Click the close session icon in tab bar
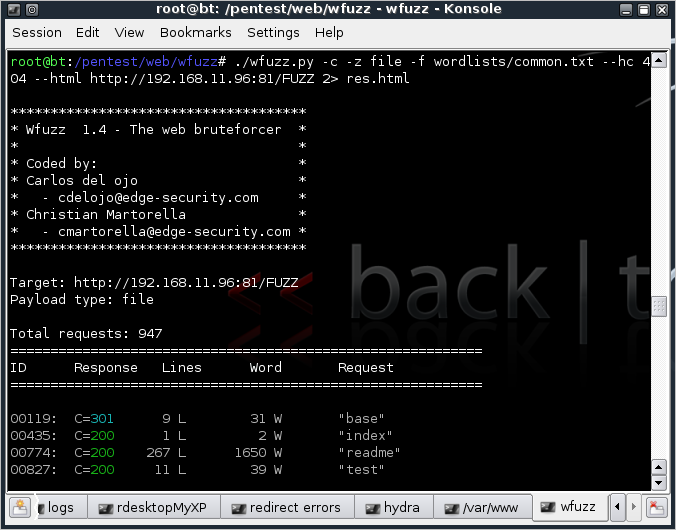Image resolution: width=676 pixels, height=530 pixels. 656,507
